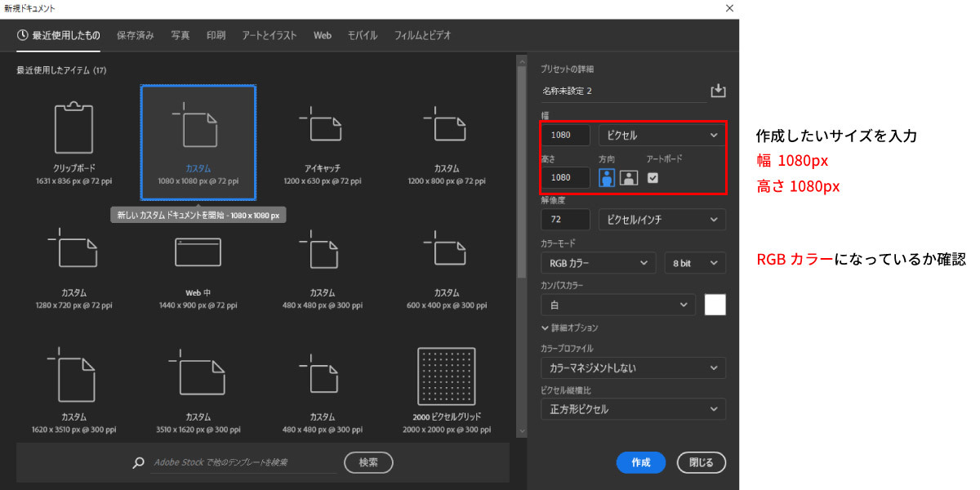Viewport: 980px width, 490px height.
Task: Open the カラーマネジメントしない profile dropdown
Action: pyautogui.click(x=633, y=367)
